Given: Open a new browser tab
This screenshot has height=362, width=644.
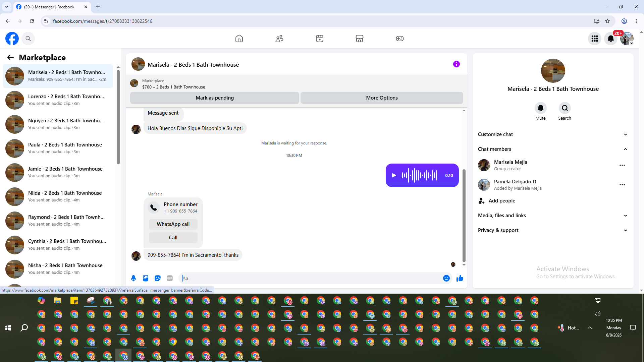Looking at the screenshot, I should click(98, 7).
